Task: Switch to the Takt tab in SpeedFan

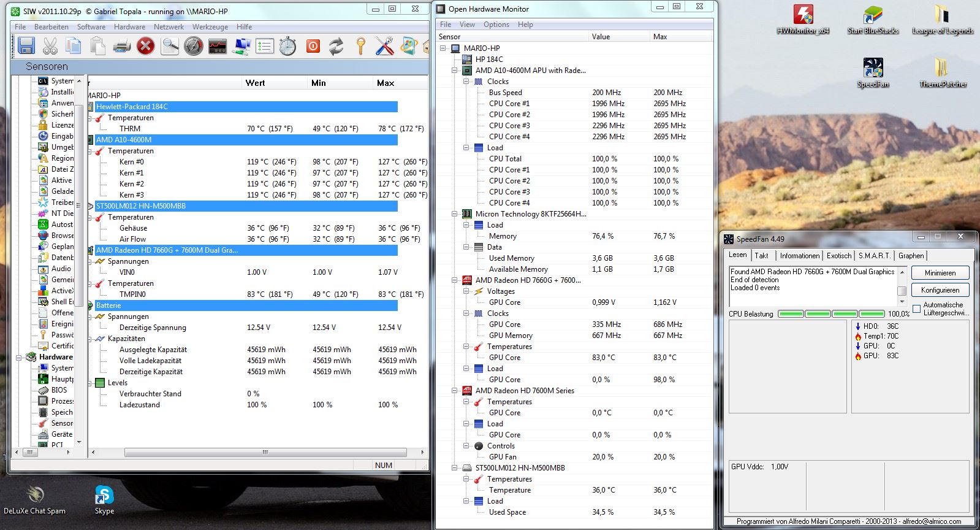Action: (x=762, y=256)
